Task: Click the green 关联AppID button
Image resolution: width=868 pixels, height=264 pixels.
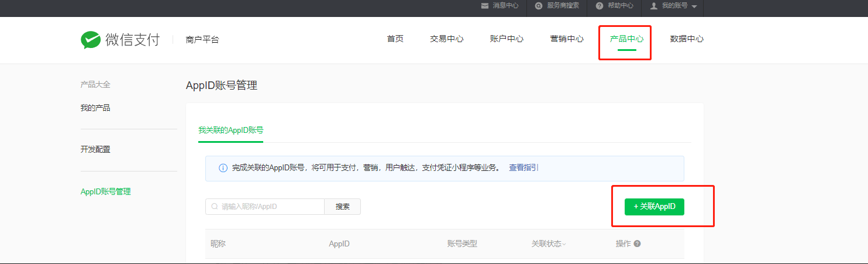Action: [x=655, y=207]
